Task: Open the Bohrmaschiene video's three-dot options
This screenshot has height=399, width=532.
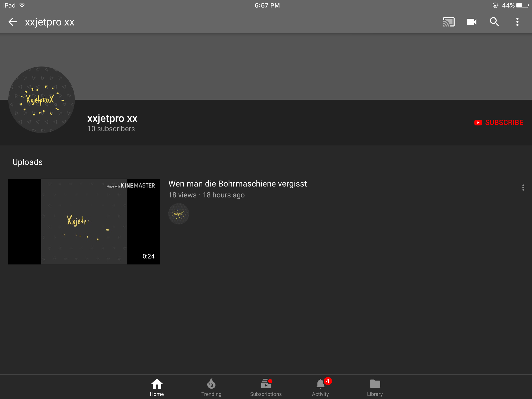Action: (523, 188)
